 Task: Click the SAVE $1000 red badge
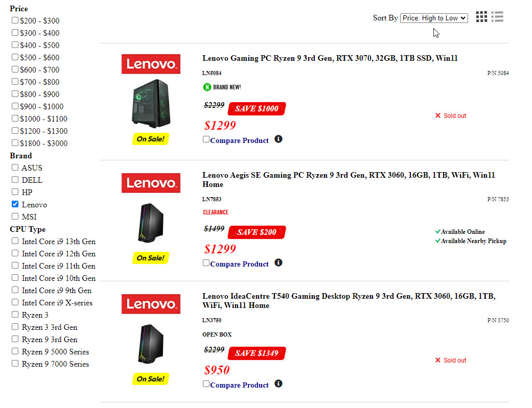[x=257, y=109]
